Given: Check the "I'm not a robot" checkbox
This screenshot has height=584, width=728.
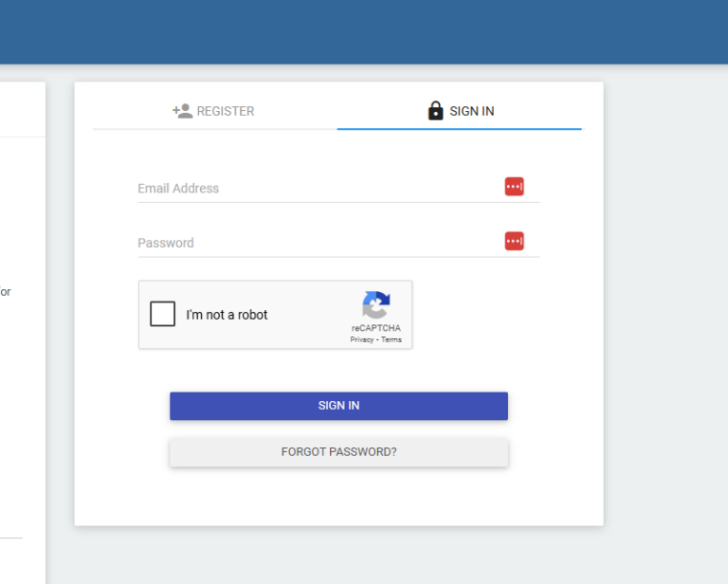Looking at the screenshot, I should [163, 314].
